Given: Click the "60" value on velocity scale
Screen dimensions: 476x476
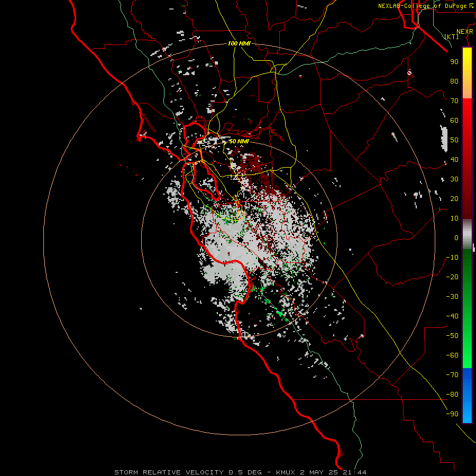Looking at the screenshot, I should [x=454, y=121].
